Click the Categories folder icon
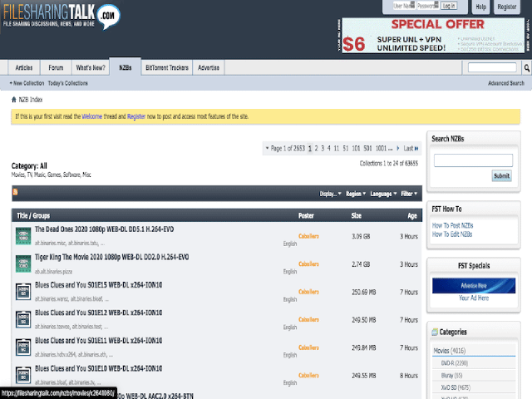 435,332
